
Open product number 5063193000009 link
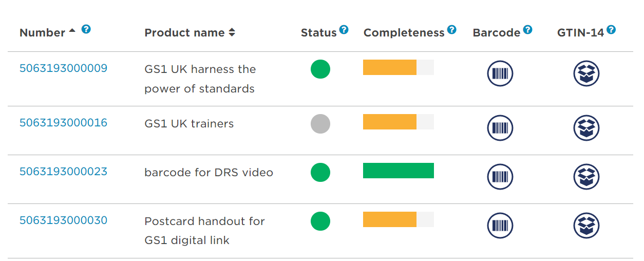point(63,68)
